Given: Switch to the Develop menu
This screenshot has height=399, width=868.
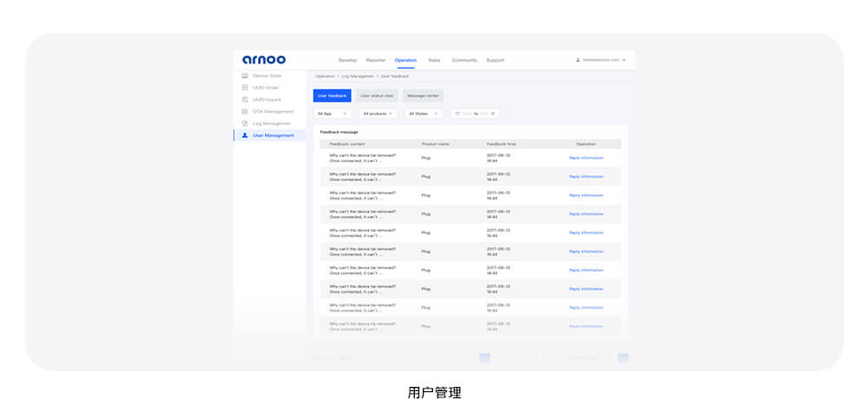Looking at the screenshot, I should point(347,60).
